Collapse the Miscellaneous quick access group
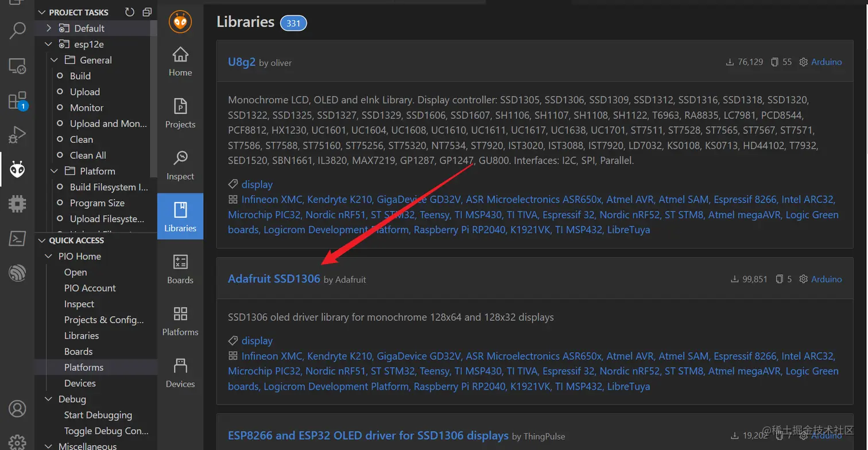868x450 pixels. (x=49, y=445)
